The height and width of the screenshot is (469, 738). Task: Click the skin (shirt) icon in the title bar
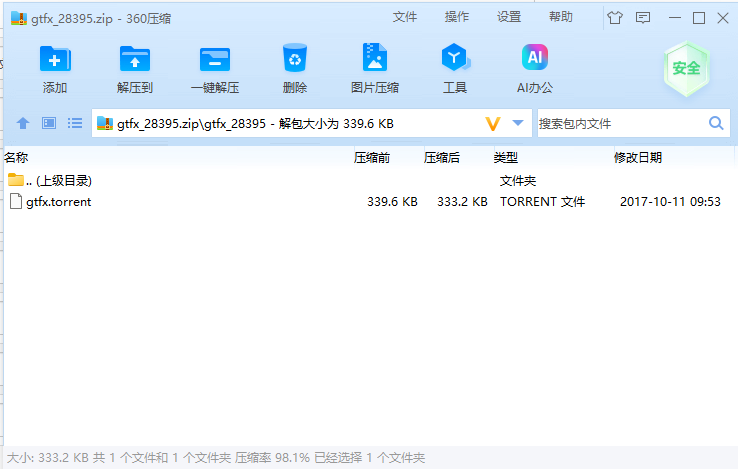click(615, 18)
